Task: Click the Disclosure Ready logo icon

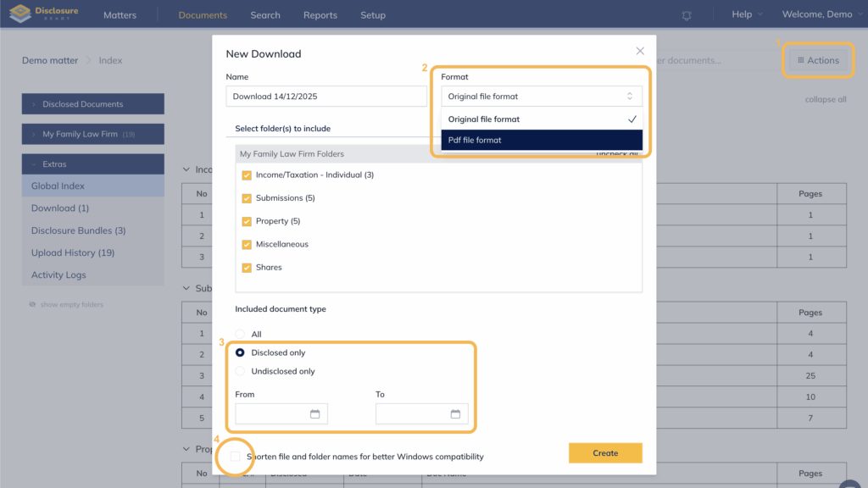Action: coord(20,14)
